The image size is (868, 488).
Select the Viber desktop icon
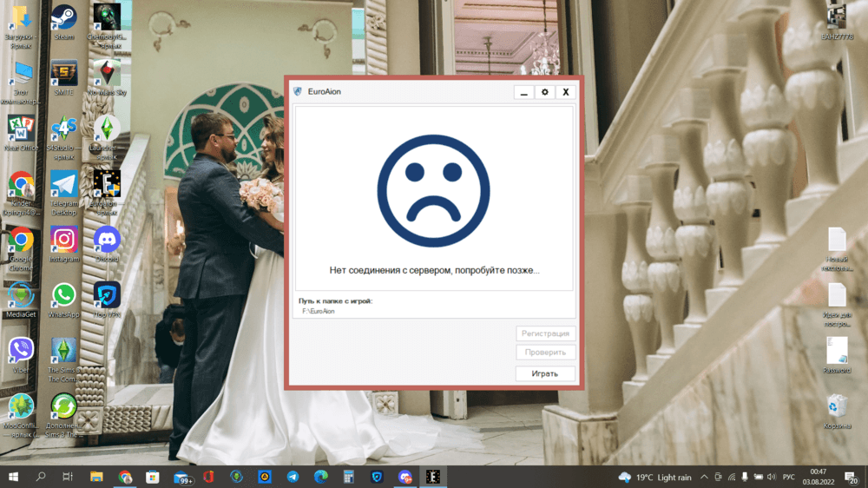click(21, 352)
